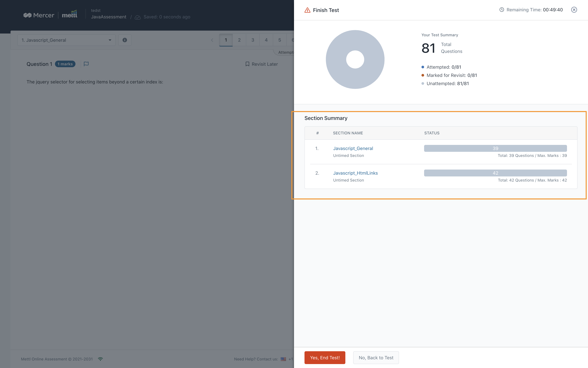This screenshot has height=368, width=588.
Task: Click the Revisit Later bookmark icon
Action: 247,64
